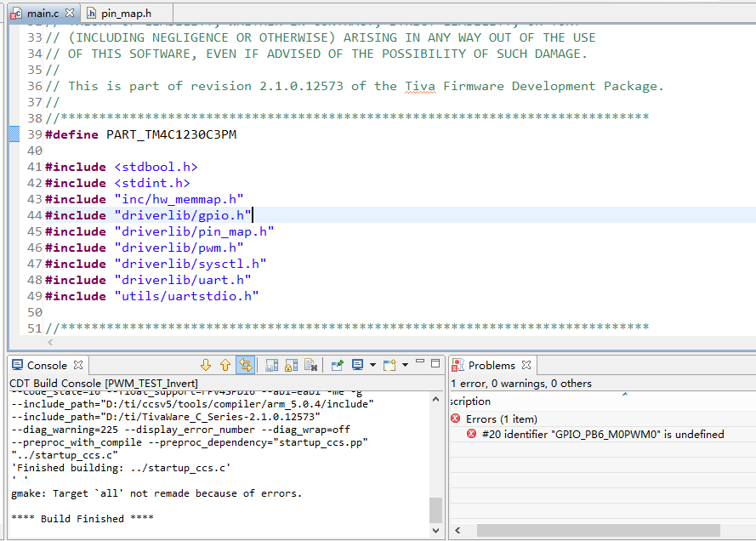Click the gmake not remade error line
756x541 pixels.
[x=156, y=493]
